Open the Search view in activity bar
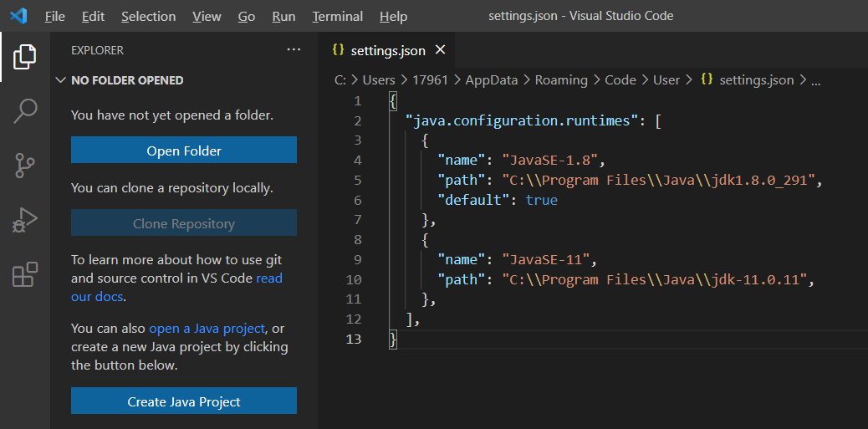The height and width of the screenshot is (429, 868). point(25,110)
